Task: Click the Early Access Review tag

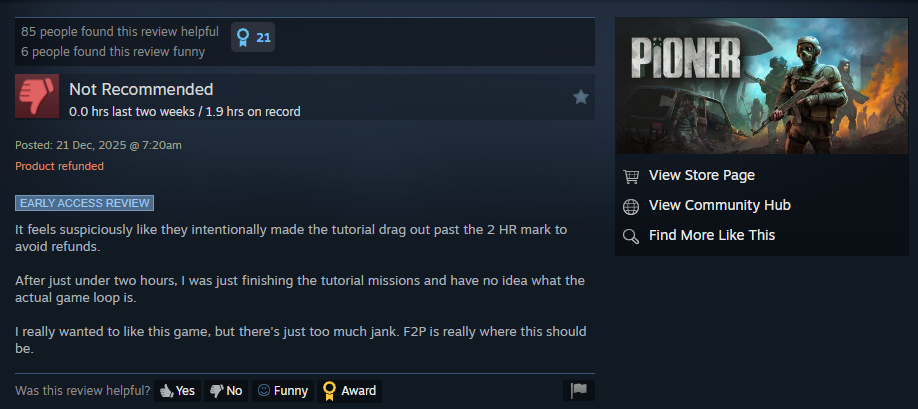Action: click(84, 203)
